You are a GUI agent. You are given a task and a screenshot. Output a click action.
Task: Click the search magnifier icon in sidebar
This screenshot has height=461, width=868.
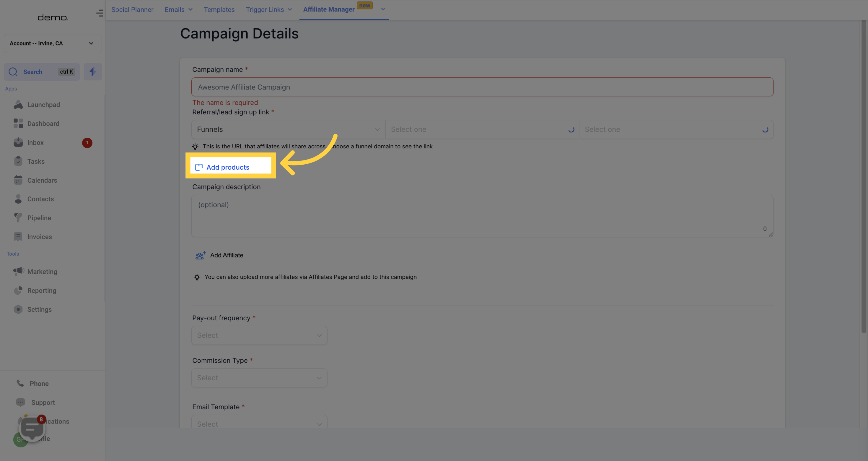(13, 72)
